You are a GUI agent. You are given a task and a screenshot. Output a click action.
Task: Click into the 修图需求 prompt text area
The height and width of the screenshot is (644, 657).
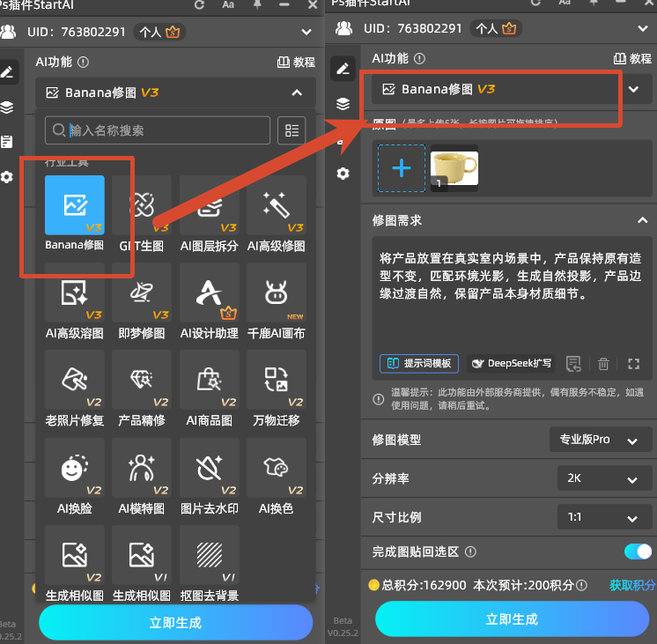click(512, 293)
